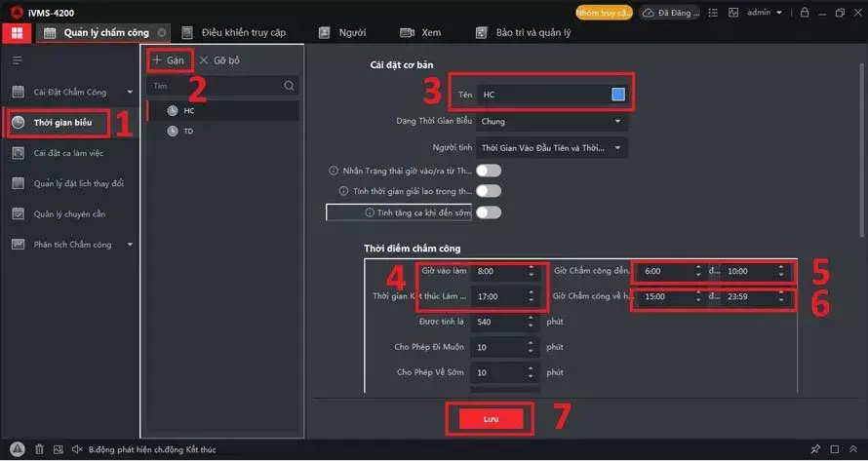The image size is (868, 461).
Task: Click the Giờ vào làm 8:00 stepper arrows
Action: (531, 271)
